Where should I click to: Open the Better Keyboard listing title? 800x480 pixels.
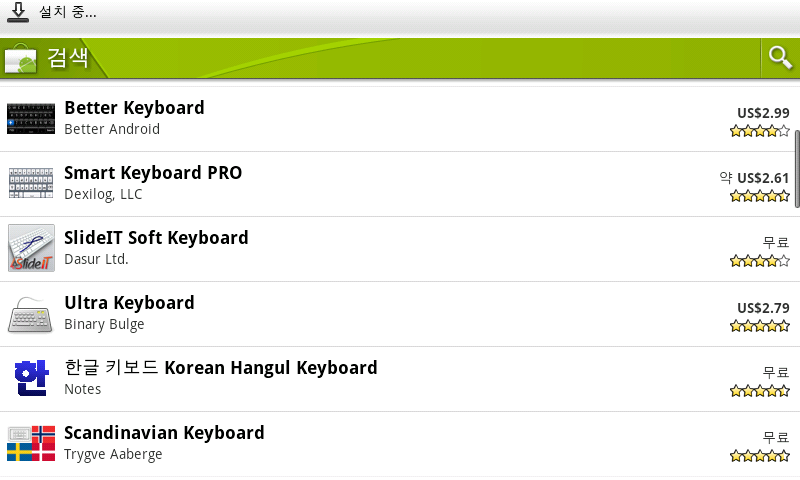click(x=134, y=108)
